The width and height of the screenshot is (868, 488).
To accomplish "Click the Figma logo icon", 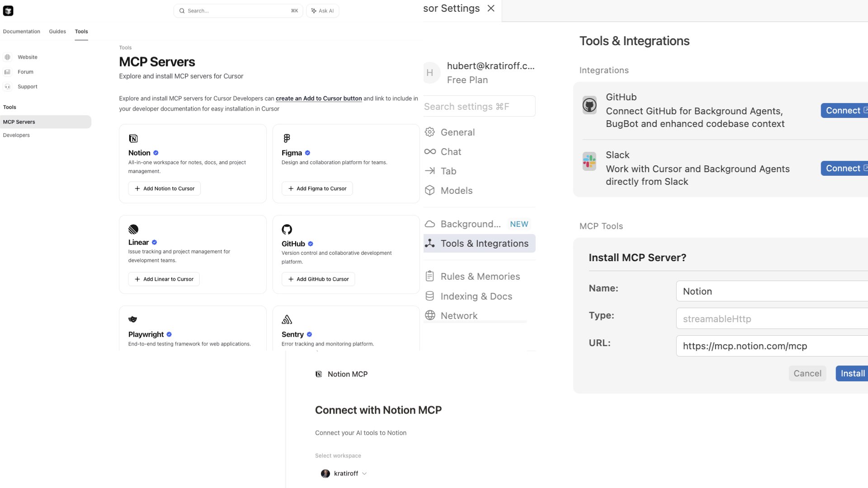I will [287, 138].
